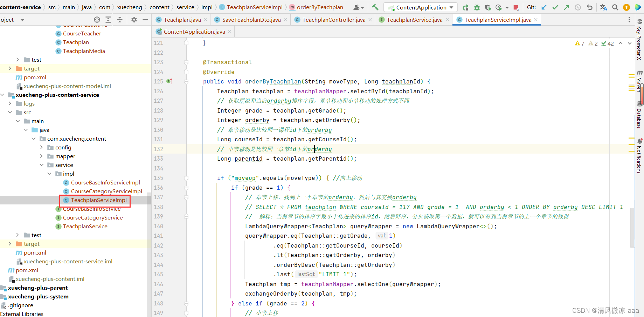Open the Project view selector dropdown arrow
Viewport: 644px width, 317px height.
click(22, 20)
